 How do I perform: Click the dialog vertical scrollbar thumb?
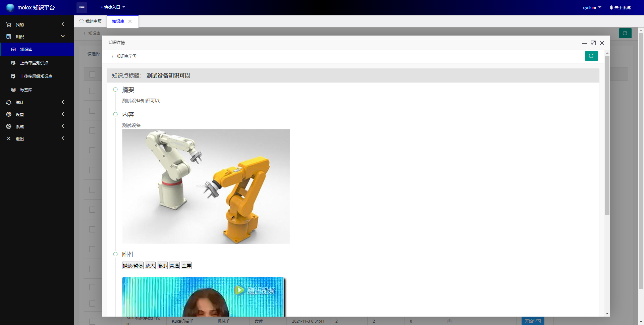607,136
